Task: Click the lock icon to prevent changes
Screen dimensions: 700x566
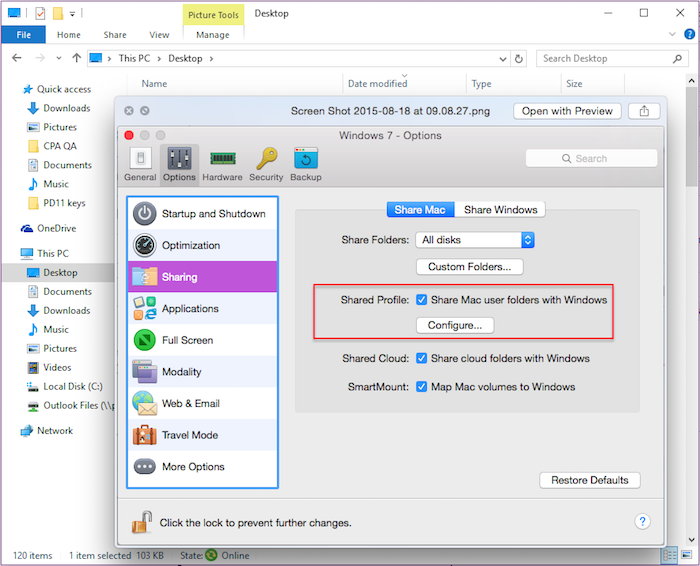Action: coord(142,521)
